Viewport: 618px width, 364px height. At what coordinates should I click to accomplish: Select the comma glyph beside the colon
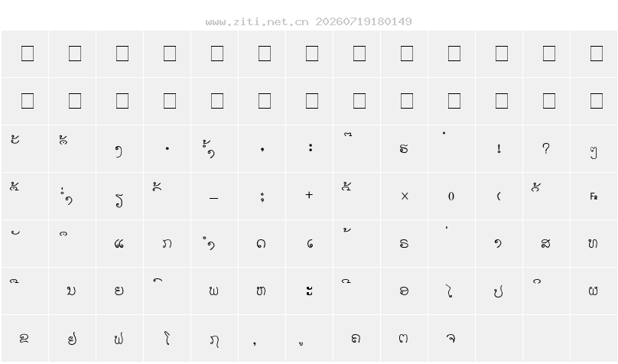click(x=262, y=149)
